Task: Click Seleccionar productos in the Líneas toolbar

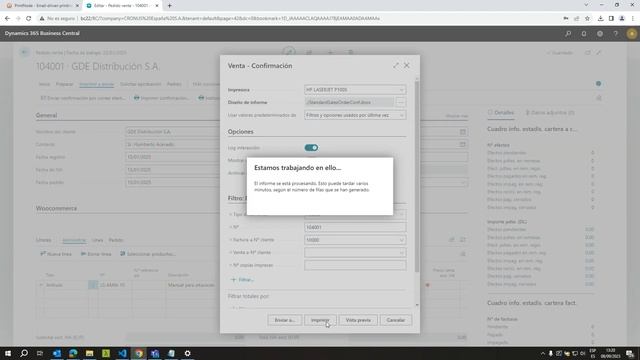Action: [148, 254]
